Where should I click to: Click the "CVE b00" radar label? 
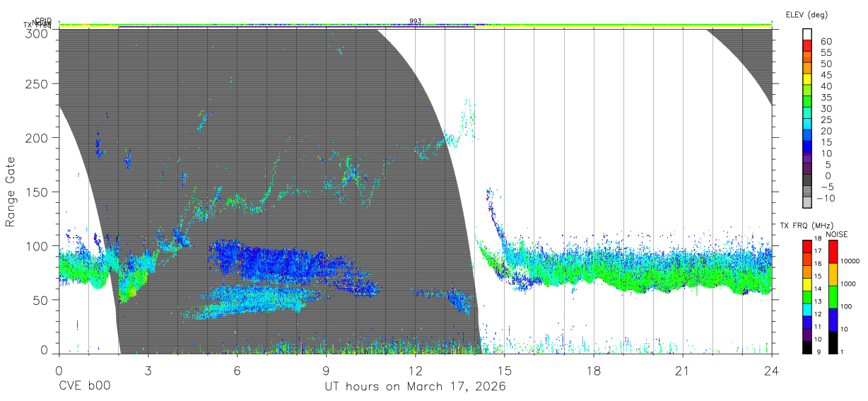pos(84,387)
